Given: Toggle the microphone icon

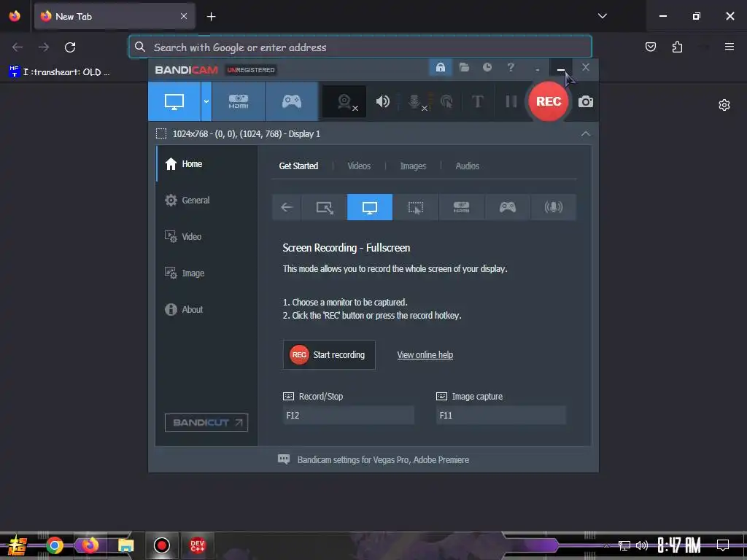Looking at the screenshot, I should pos(415,101).
